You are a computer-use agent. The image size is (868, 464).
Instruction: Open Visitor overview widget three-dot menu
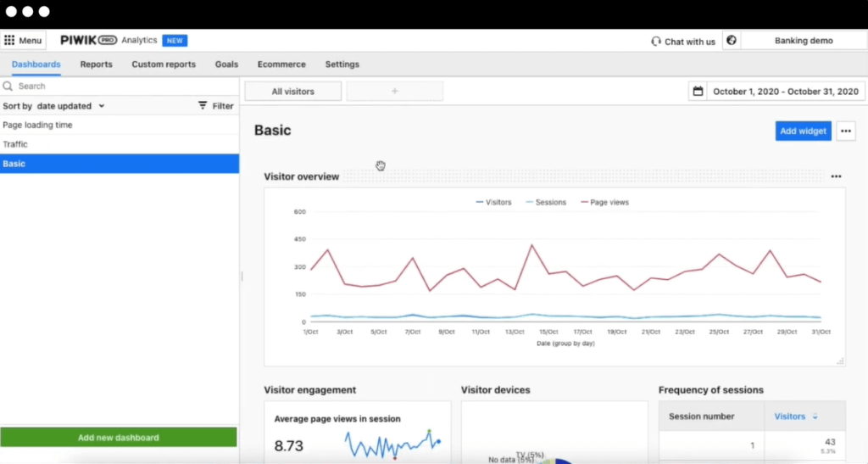[837, 176]
